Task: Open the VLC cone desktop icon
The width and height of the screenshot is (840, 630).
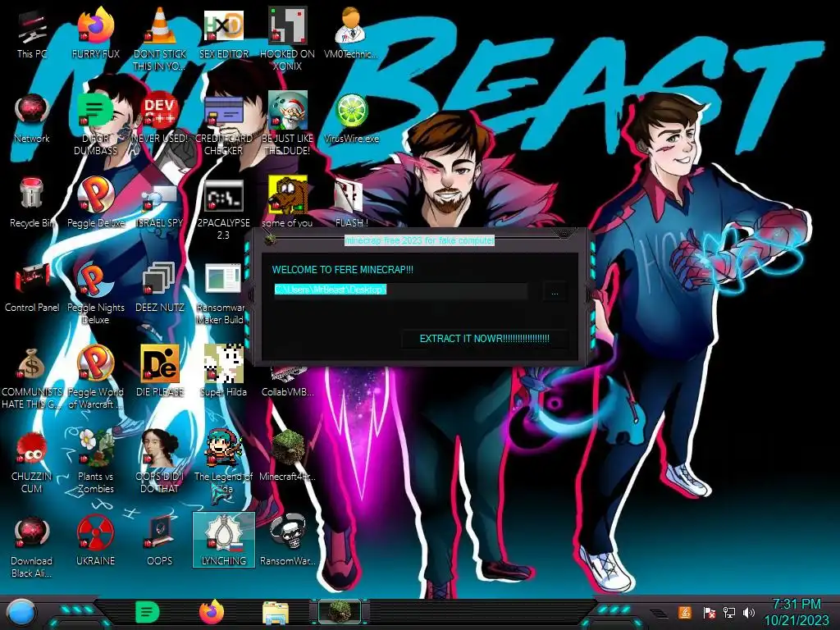Action: [x=160, y=39]
